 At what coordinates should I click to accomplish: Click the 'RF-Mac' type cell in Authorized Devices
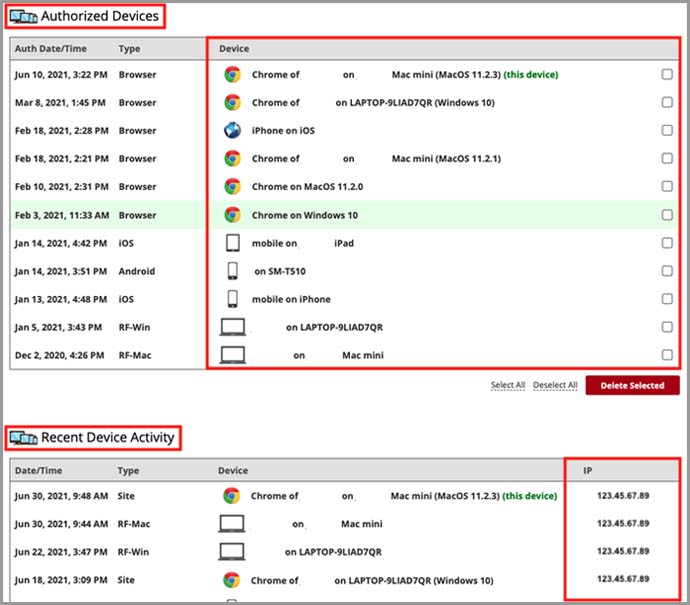pos(135,355)
